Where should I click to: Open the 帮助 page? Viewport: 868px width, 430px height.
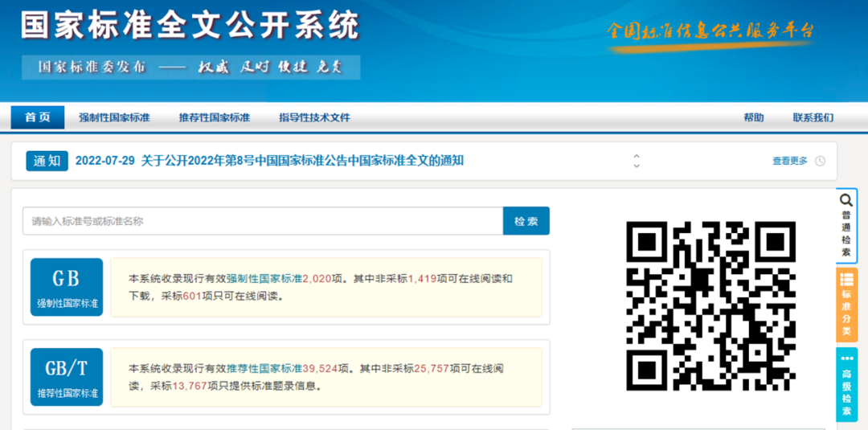point(754,117)
